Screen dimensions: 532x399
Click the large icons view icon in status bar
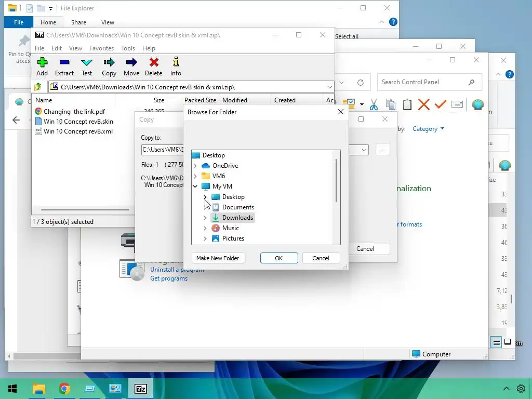pyautogui.click(x=508, y=342)
